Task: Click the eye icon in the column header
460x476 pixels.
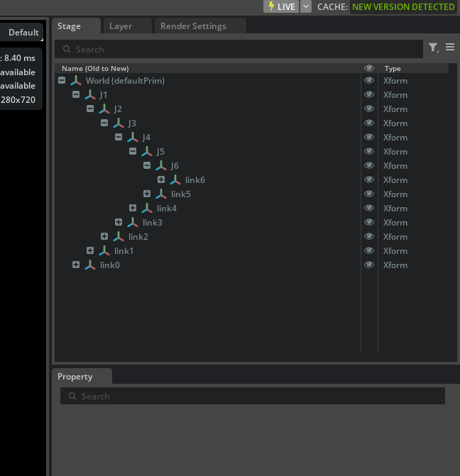Action: point(369,69)
